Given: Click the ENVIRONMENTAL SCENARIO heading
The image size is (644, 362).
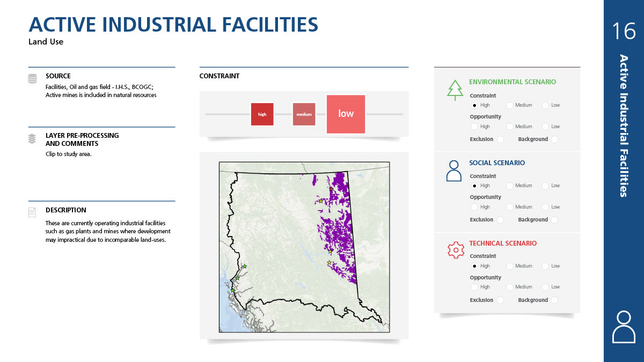Looking at the screenshot, I should pyautogui.click(x=512, y=82).
